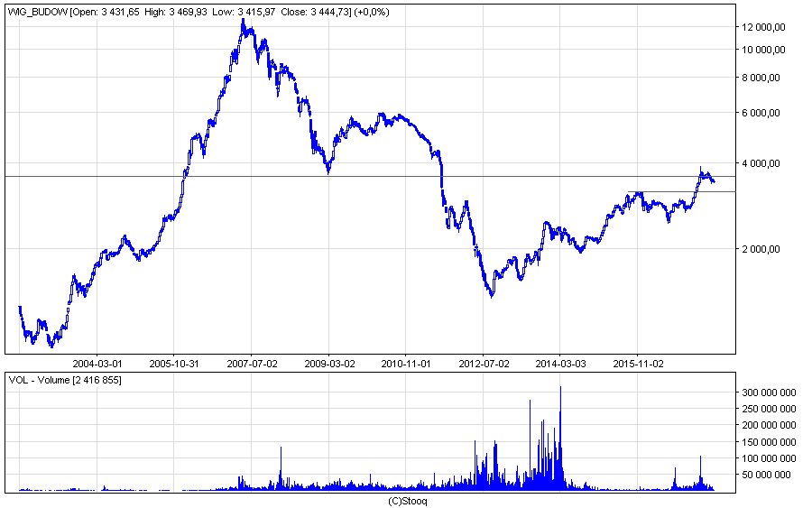Click the 2 000,00 price axis label

761,249
